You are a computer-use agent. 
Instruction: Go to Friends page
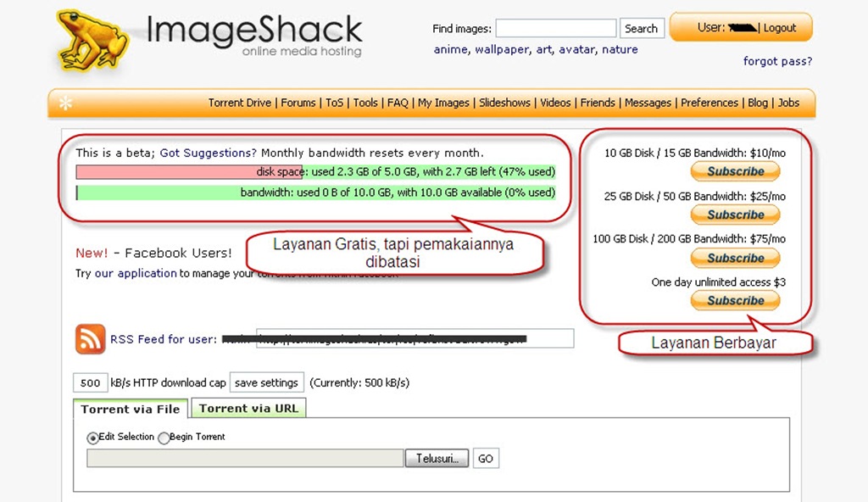598,103
